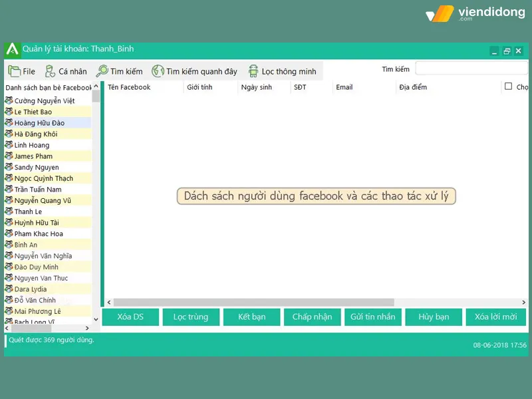This screenshot has width=532, height=399.
Task: Click the robot icon for Lọc thông minh
Action: click(253, 71)
